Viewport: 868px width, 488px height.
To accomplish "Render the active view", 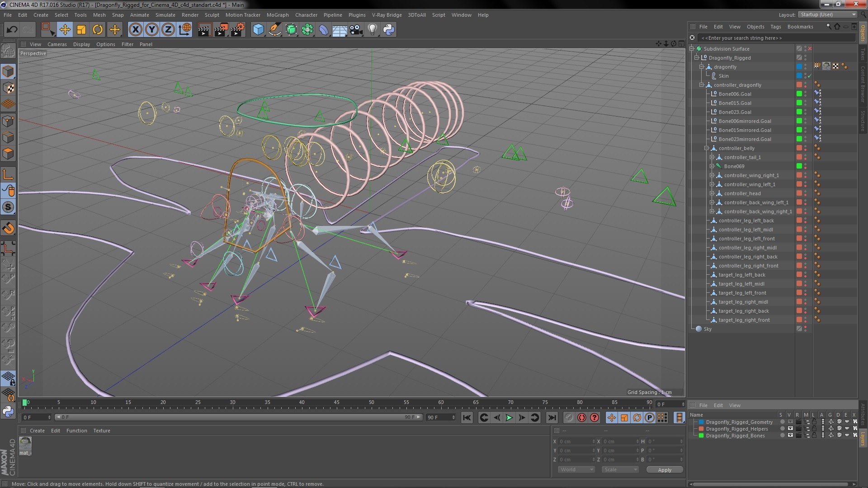I will pyautogui.click(x=204, y=30).
